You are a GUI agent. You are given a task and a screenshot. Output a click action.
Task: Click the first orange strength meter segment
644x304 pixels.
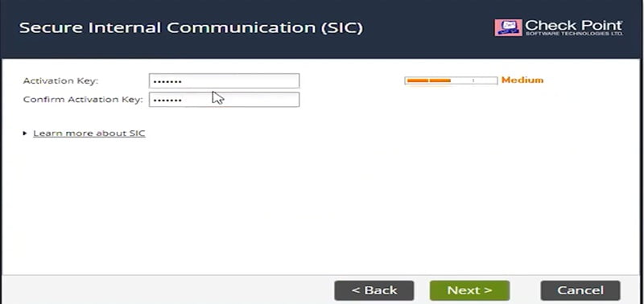tap(418, 80)
